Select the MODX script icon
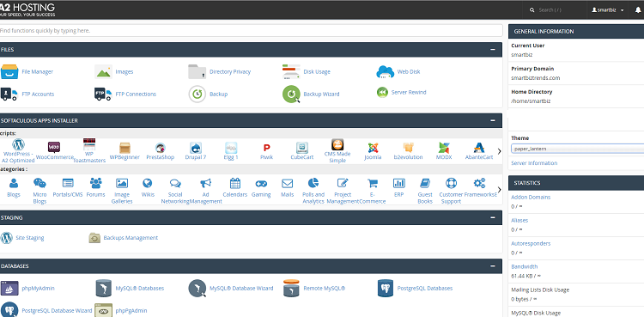The image size is (644, 317). [444, 148]
